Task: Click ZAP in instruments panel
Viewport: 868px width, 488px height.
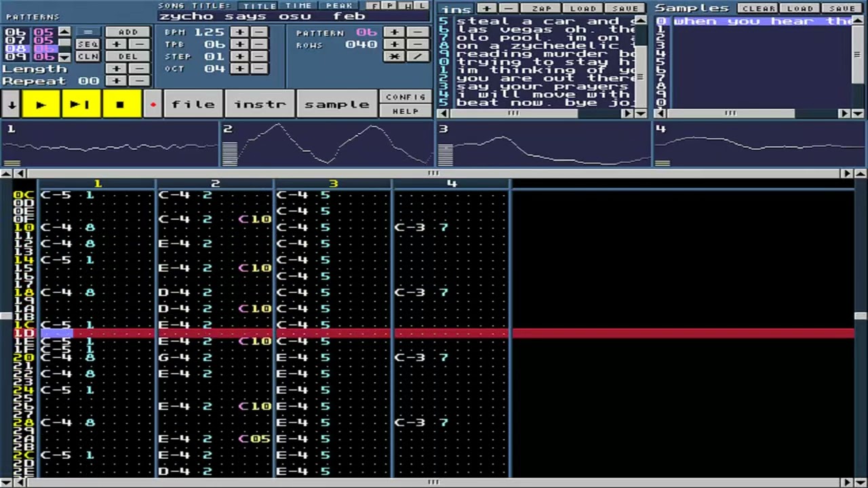Action: tap(541, 8)
